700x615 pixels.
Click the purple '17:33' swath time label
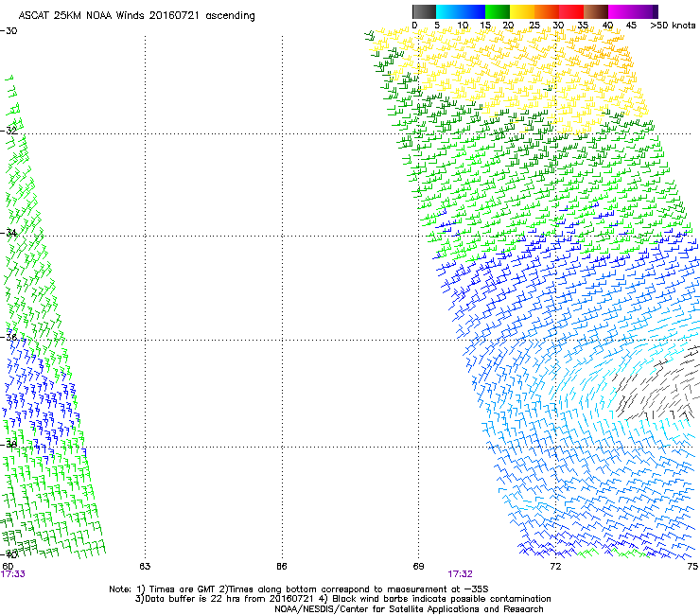pos(13,574)
